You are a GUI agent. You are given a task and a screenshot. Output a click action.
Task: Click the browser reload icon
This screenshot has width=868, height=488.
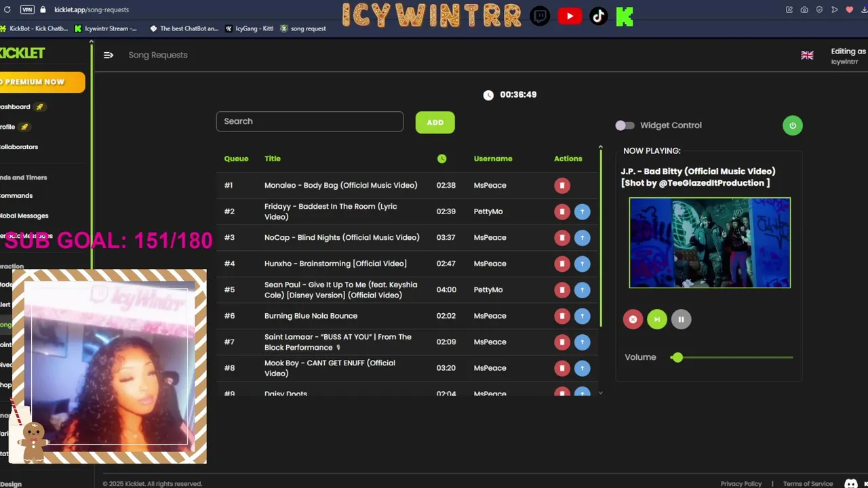(x=7, y=9)
